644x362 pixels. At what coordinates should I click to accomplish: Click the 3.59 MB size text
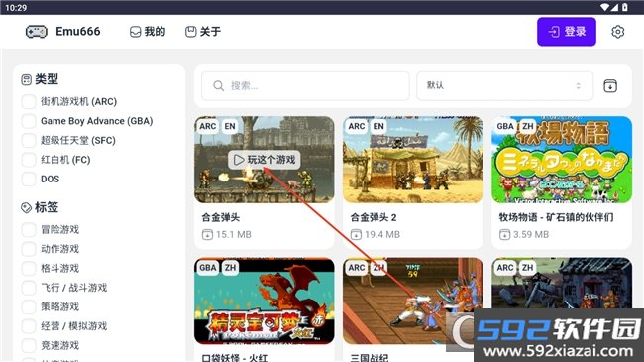click(x=531, y=234)
